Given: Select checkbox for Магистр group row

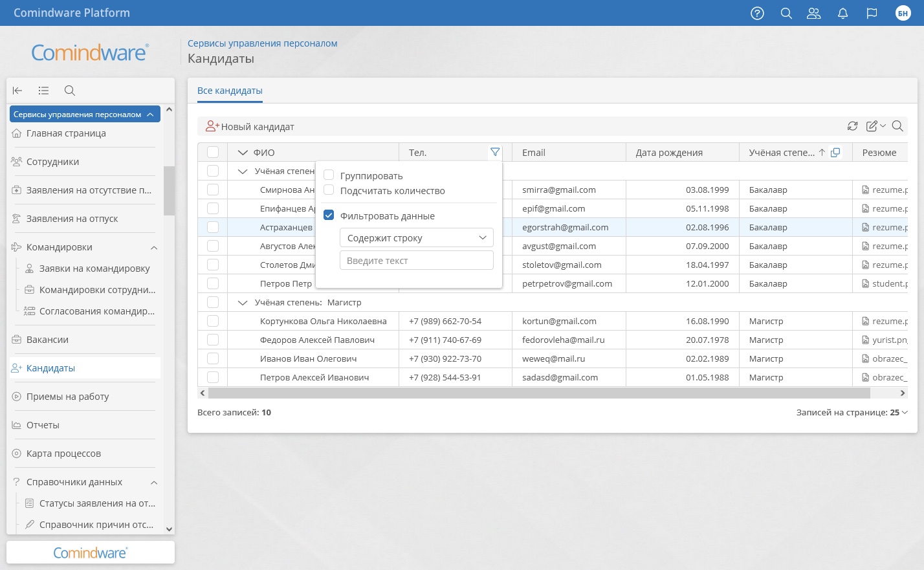Looking at the screenshot, I should (x=213, y=302).
